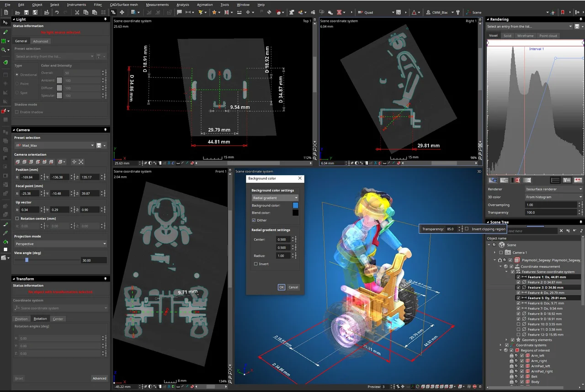
Task: Open the Measurements menu
Action: pos(157,5)
